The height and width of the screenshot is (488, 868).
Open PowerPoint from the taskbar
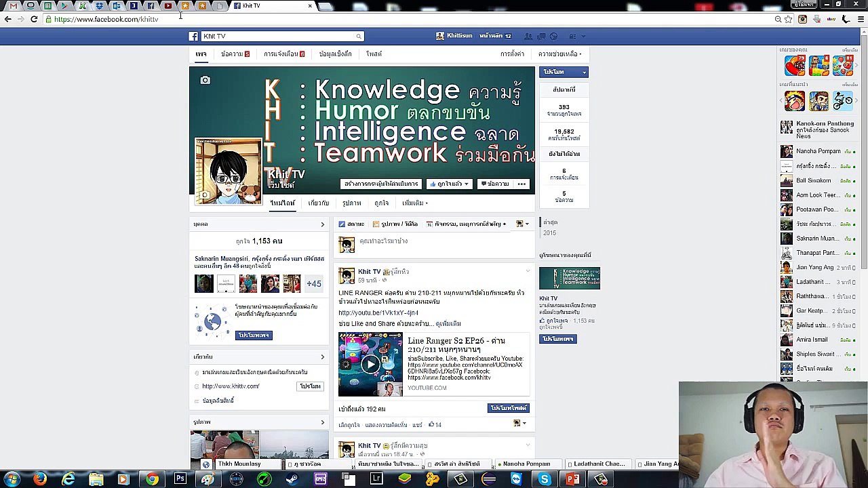click(572, 480)
